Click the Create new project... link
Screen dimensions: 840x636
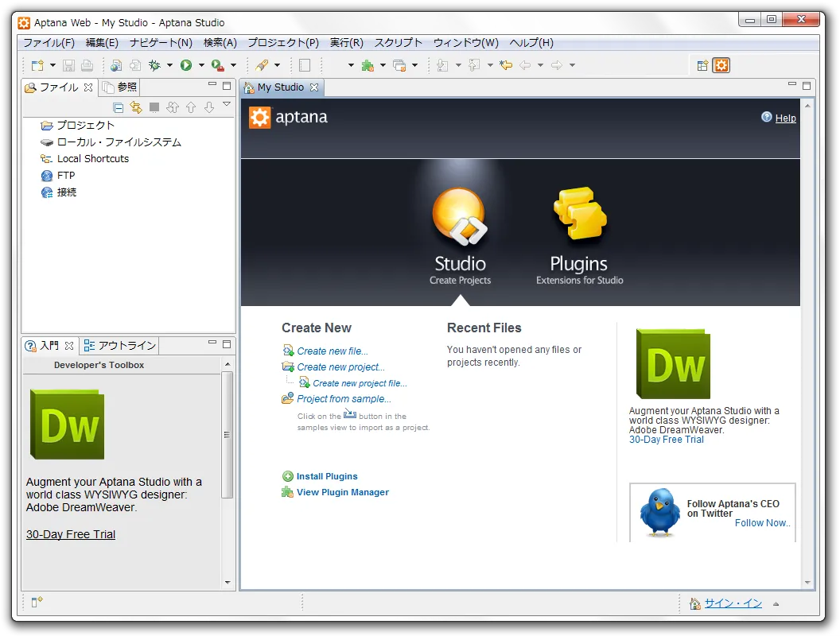point(340,367)
